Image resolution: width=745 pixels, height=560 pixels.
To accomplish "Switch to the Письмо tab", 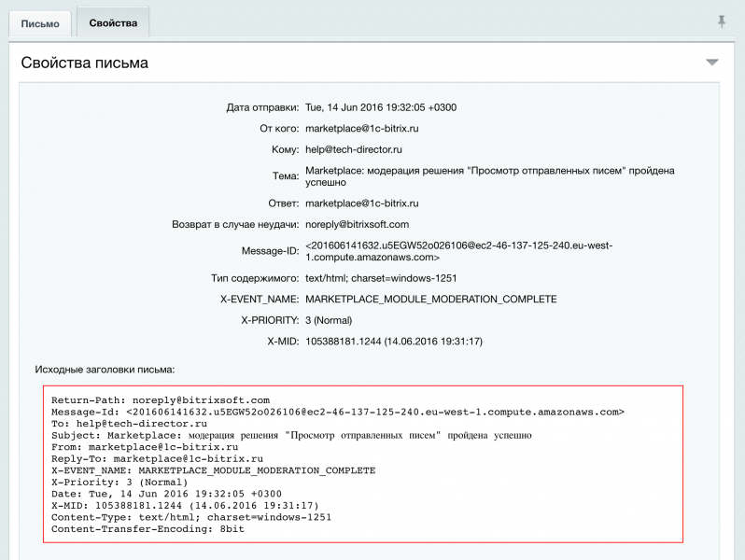I will (41, 22).
